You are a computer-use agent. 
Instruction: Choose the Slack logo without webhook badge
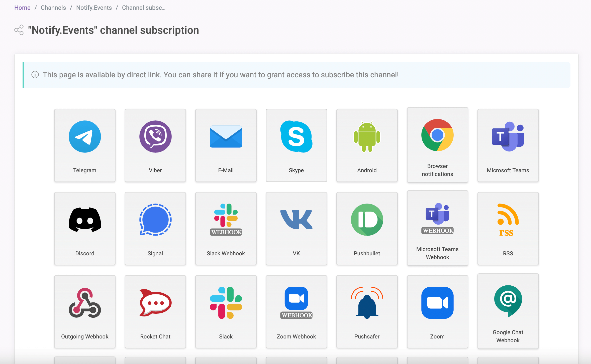pos(226,303)
